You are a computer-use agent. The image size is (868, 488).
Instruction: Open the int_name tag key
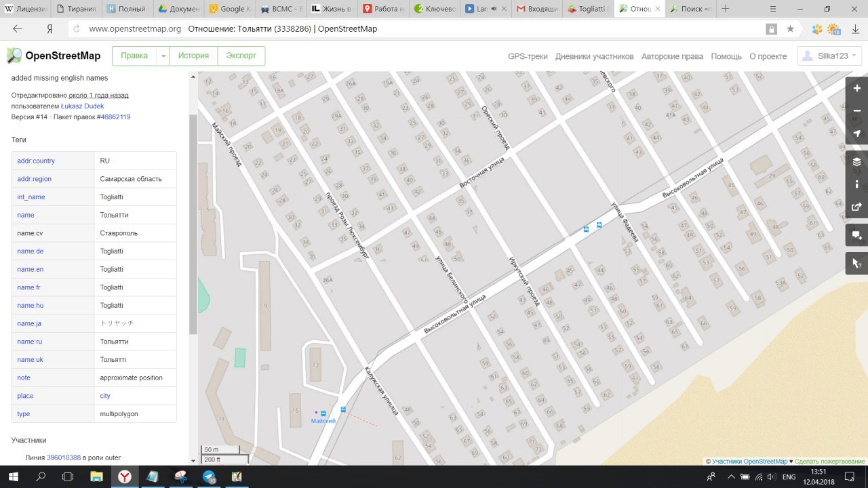click(31, 197)
